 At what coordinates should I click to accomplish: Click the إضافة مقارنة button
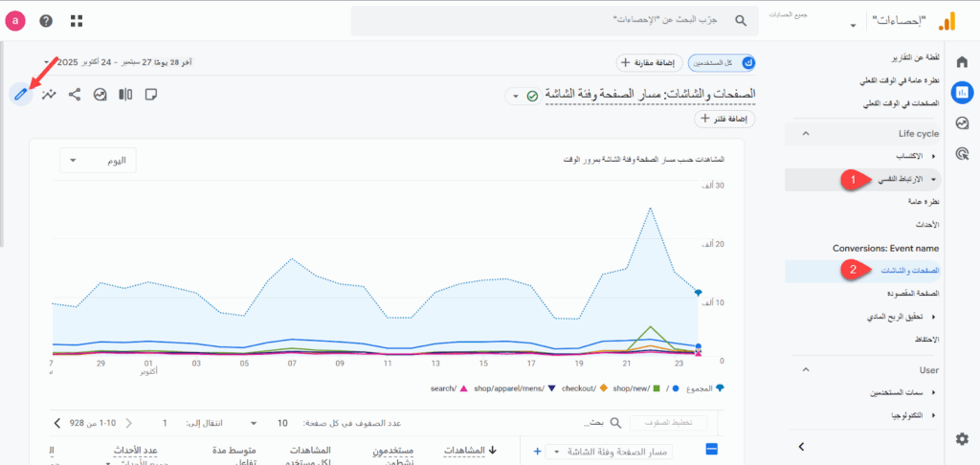(x=648, y=63)
